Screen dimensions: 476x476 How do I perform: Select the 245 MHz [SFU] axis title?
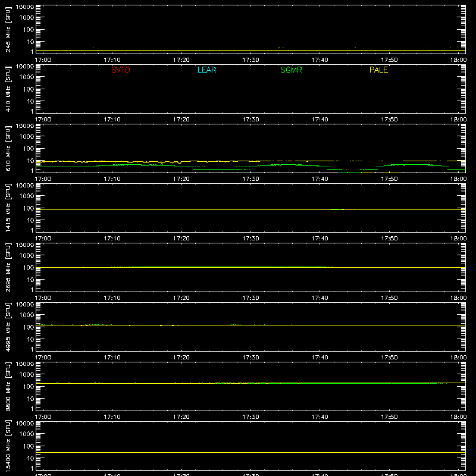point(8,30)
